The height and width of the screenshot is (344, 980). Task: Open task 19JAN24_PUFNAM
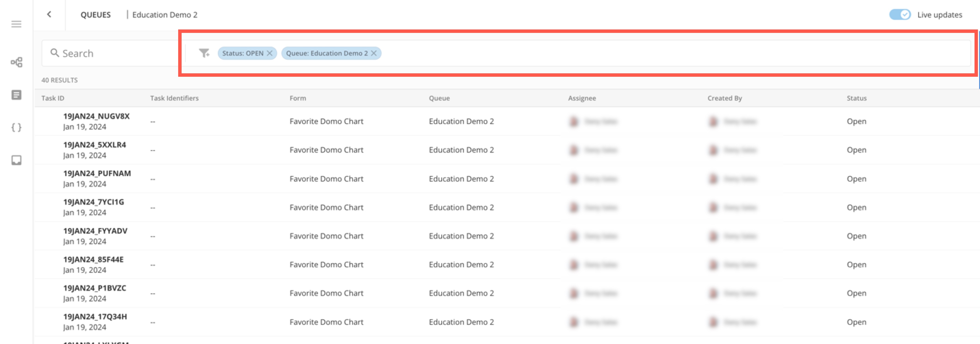[x=97, y=174]
